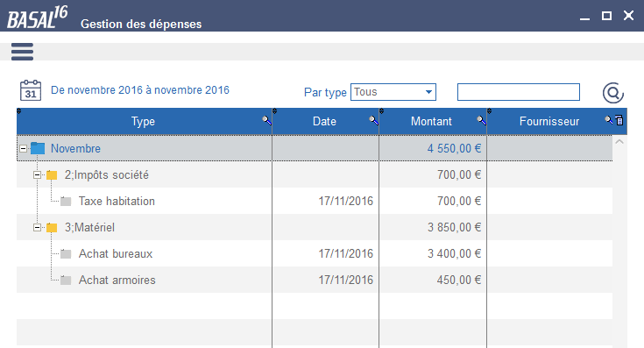Sort by the Montant column header
Screen dimensions: 644x348
coord(431,121)
